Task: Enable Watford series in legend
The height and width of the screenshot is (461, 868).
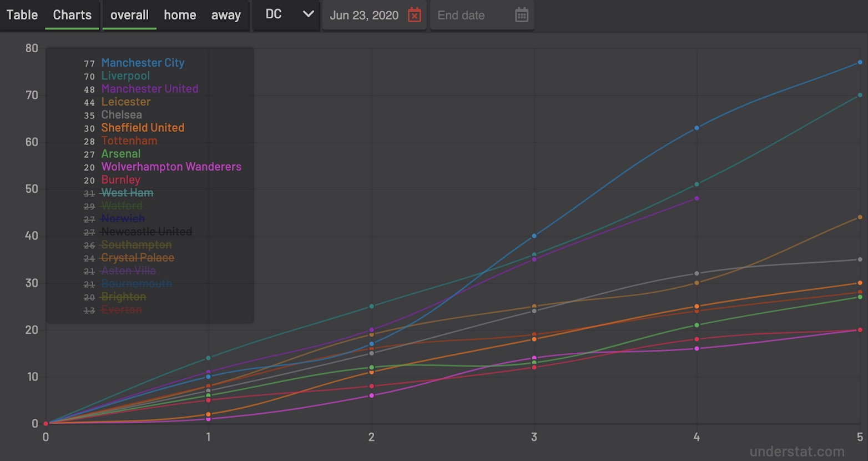Action: coord(122,206)
